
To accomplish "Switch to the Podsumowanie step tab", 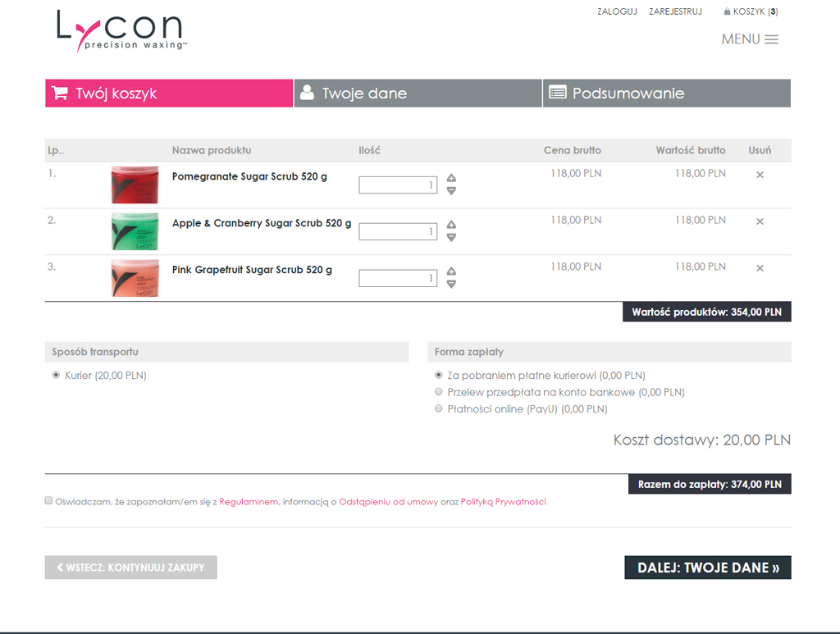I will (x=667, y=94).
